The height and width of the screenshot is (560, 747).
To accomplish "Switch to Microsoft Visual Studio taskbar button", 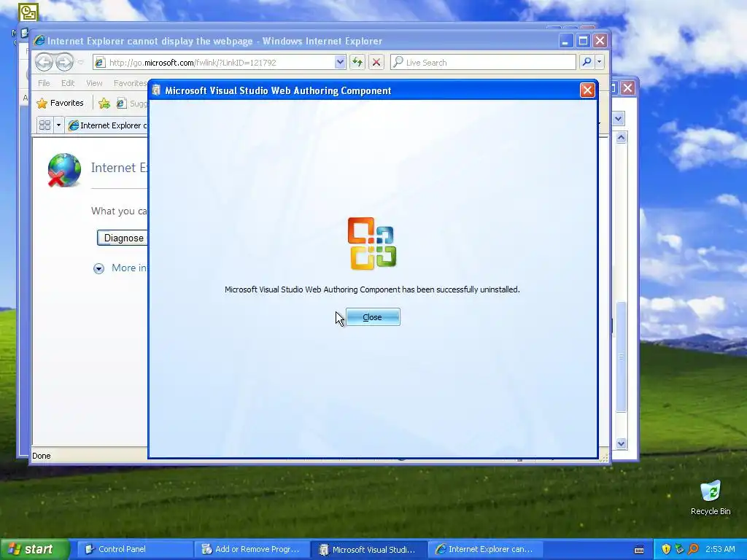I will coord(368,549).
